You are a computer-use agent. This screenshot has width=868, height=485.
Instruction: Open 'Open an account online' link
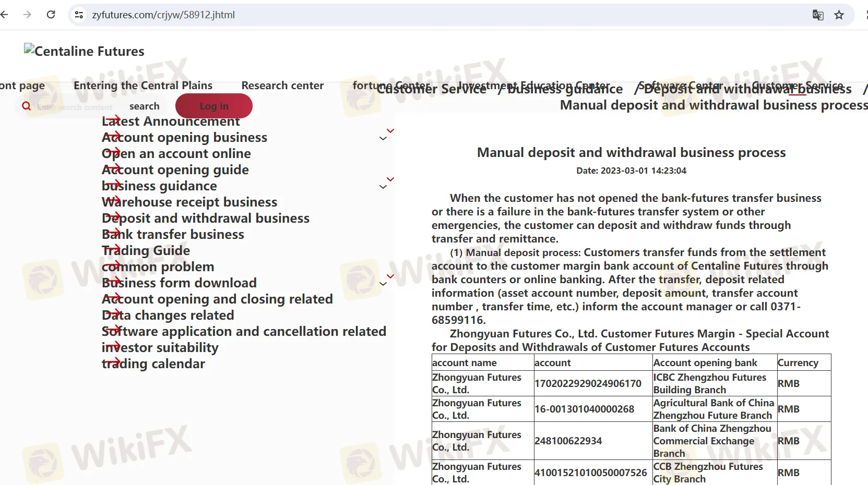coord(176,153)
